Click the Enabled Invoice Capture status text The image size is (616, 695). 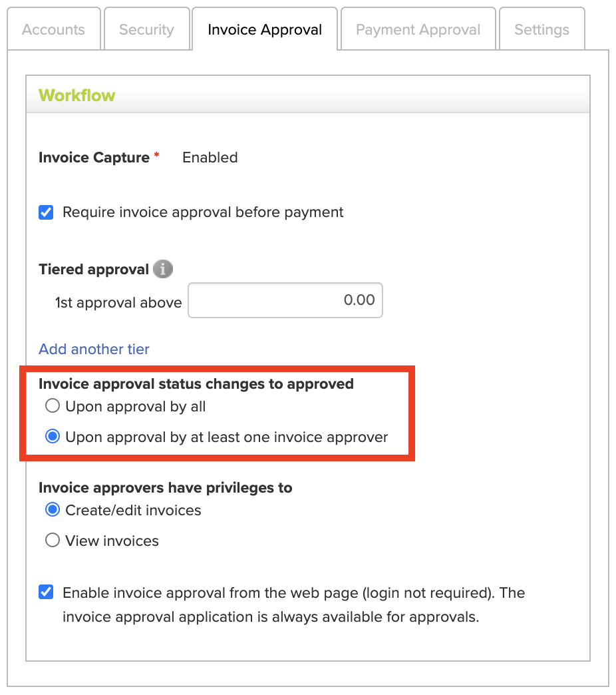[x=210, y=157]
